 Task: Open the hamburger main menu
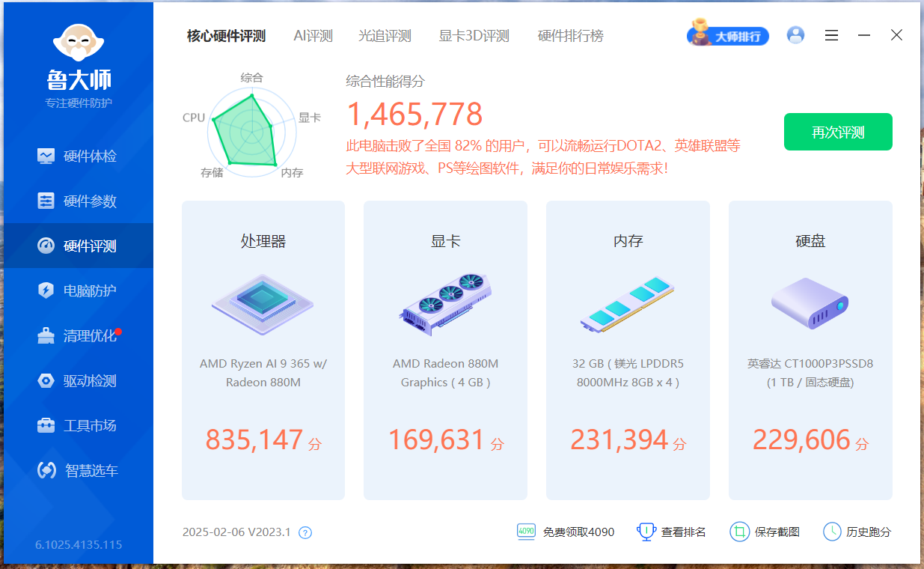[831, 35]
